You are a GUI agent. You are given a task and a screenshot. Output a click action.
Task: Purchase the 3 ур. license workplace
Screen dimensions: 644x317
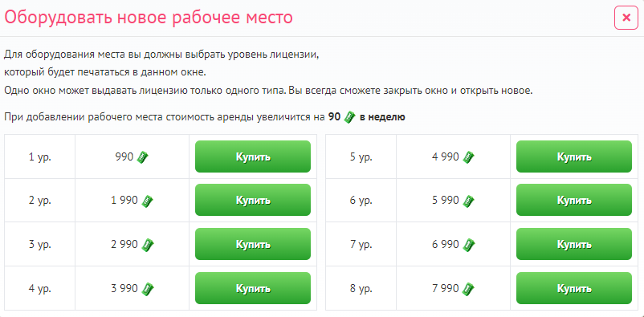(x=253, y=244)
